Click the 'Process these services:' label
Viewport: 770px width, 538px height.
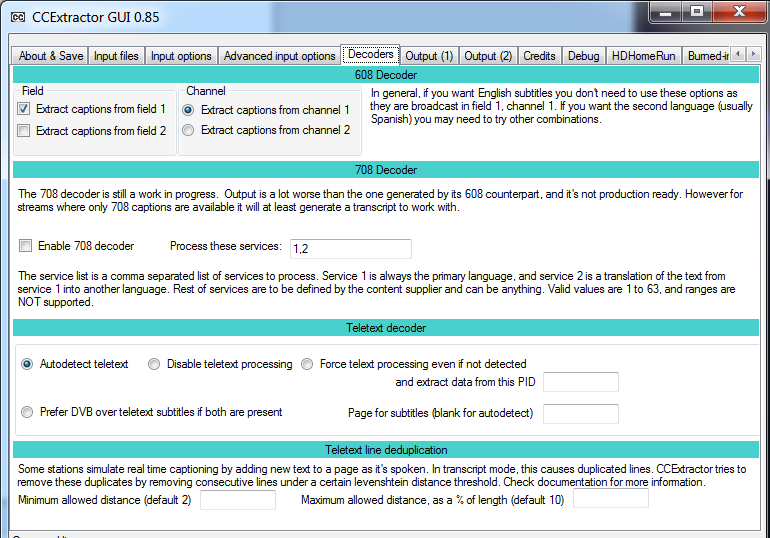tap(226, 246)
